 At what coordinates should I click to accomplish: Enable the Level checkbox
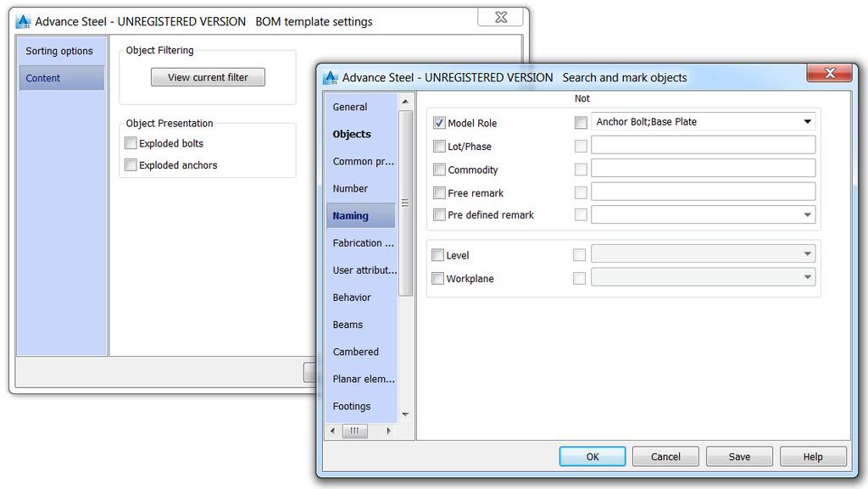tap(437, 255)
